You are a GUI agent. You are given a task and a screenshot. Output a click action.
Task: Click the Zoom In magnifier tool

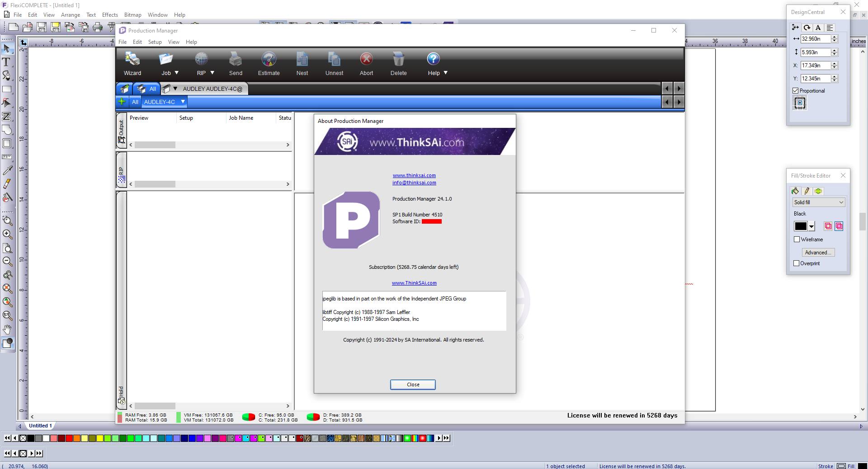[7, 234]
